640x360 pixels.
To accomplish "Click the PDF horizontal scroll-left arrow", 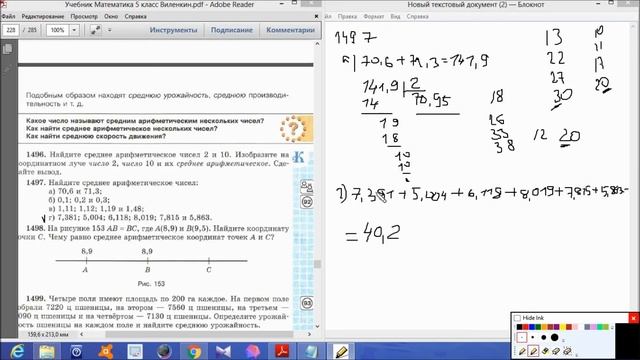I will [x=81, y=334].
